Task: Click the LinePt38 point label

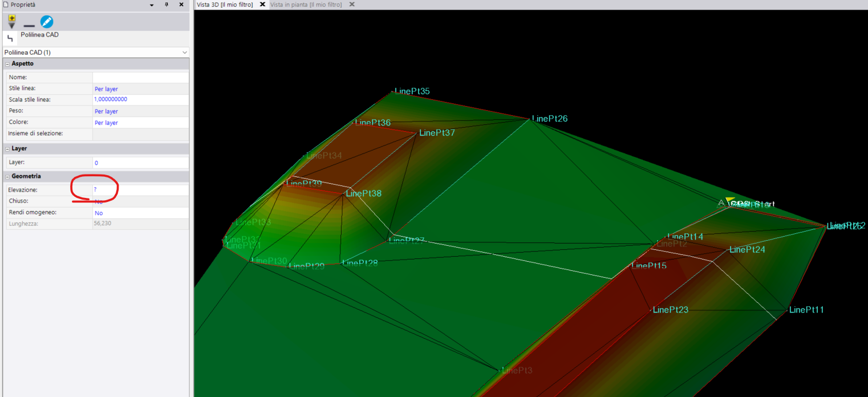Action: (x=363, y=193)
